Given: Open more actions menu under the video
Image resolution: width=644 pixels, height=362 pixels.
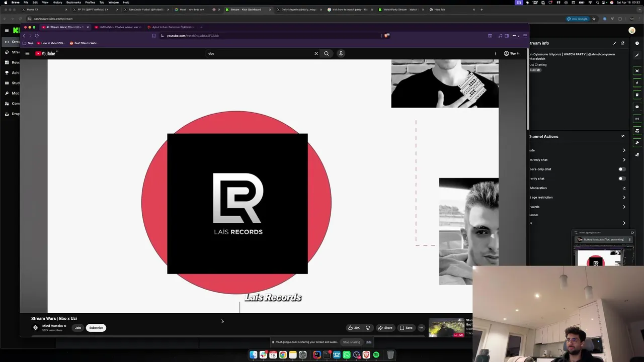Looking at the screenshot, I should tap(421, 328).
